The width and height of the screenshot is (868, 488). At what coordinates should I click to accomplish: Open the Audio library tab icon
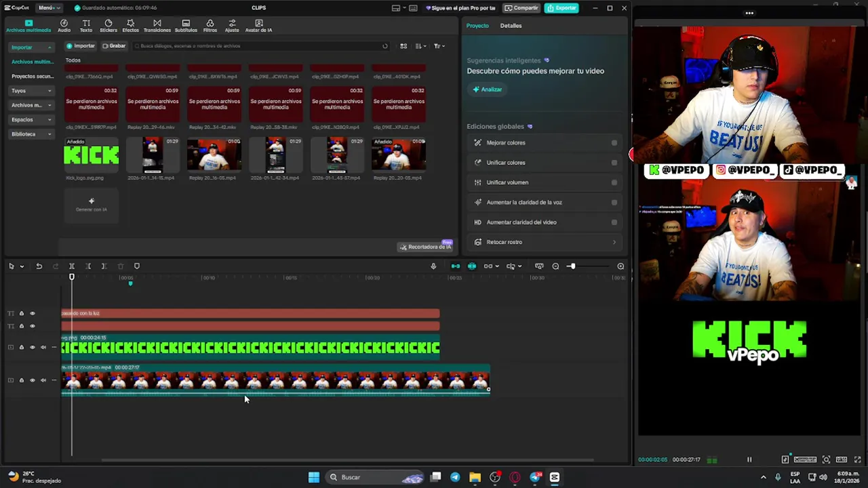64,26
